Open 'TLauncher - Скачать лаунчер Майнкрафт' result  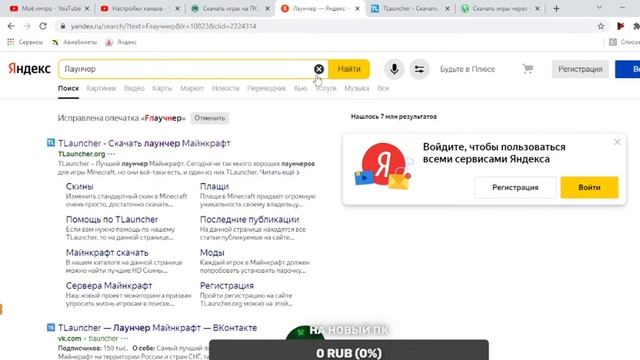[x=144, y=143]
